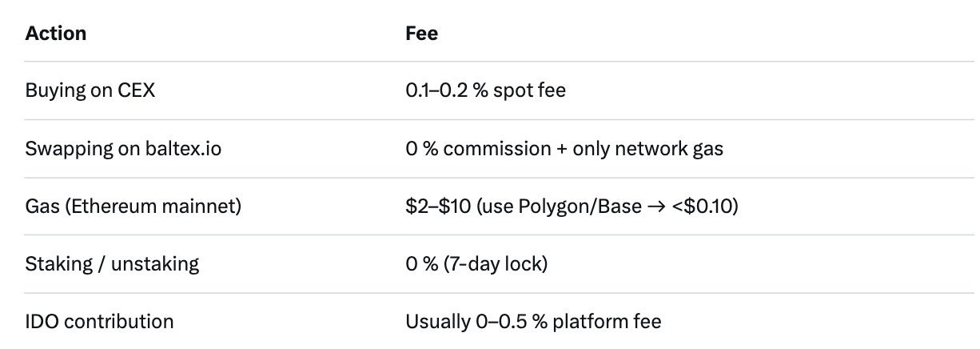Click the word Gas in the Action column

41,207
